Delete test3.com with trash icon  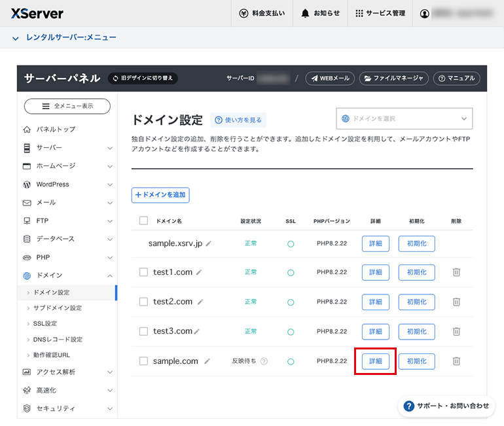point(456,332)
